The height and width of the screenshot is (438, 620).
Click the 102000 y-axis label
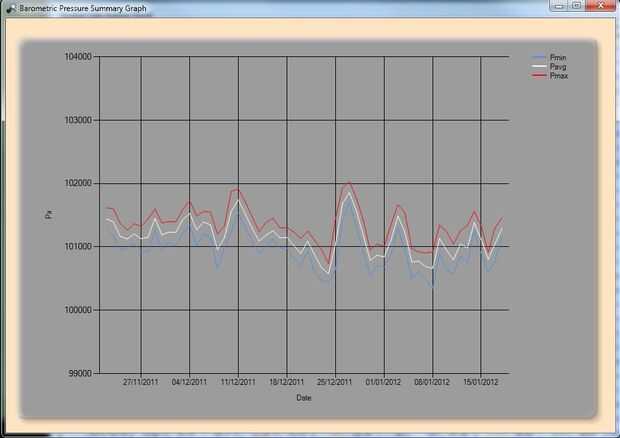(x=78, y=183)
